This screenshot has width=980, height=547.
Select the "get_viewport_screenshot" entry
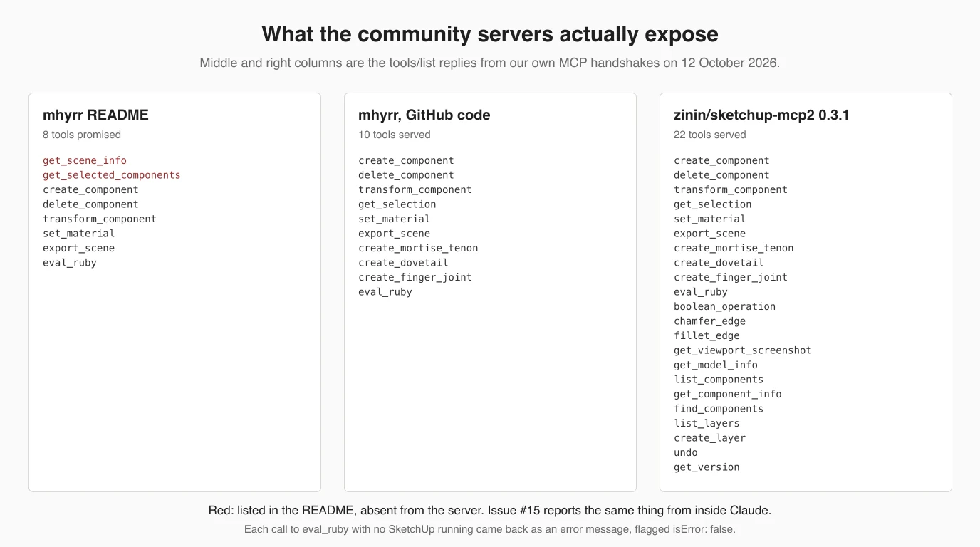(x=743, y=350)
